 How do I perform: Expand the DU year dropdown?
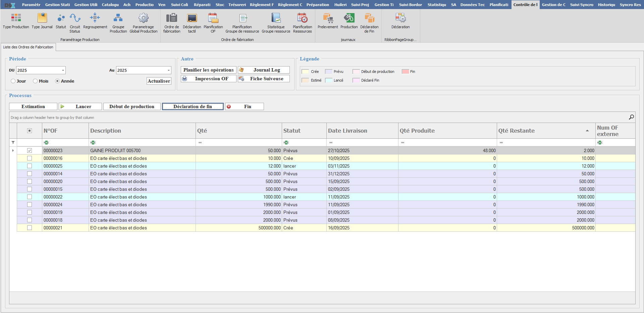point(63,70)
